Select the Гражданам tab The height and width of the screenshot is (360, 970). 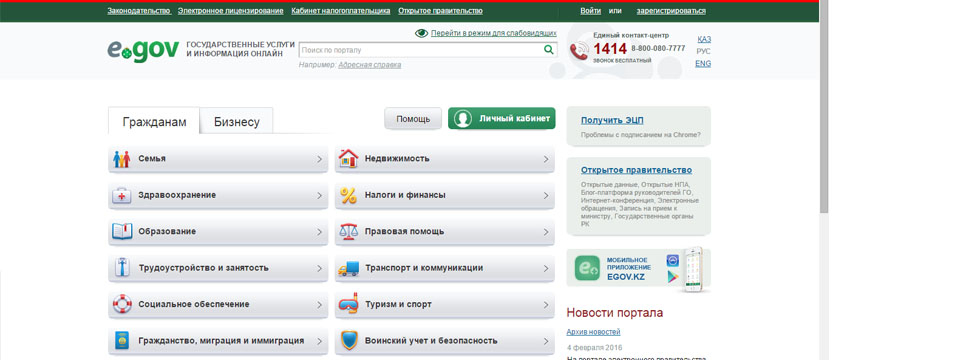(154, 122)
